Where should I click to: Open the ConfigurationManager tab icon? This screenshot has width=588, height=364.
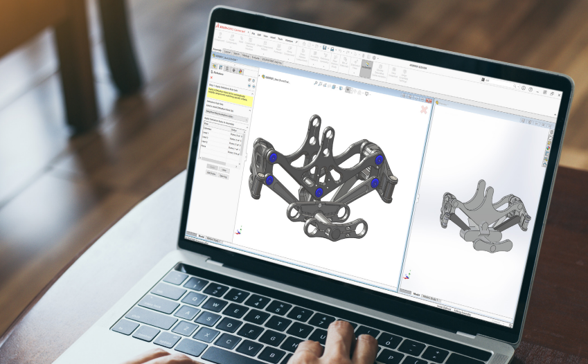(x=227, y=69)
